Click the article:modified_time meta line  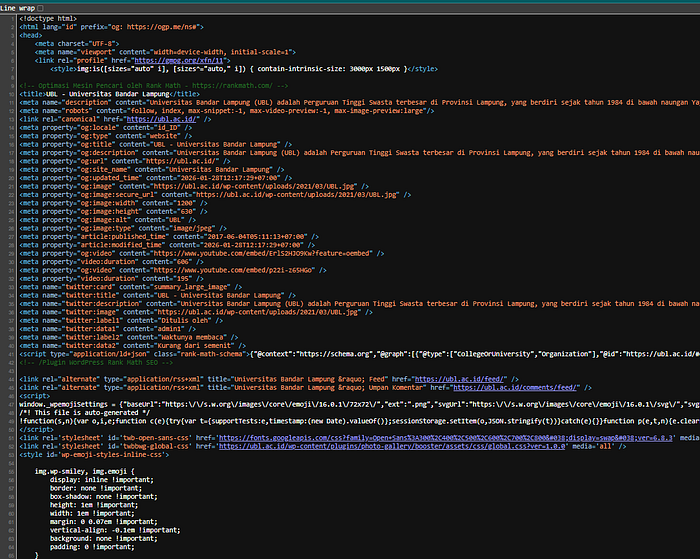167,246
